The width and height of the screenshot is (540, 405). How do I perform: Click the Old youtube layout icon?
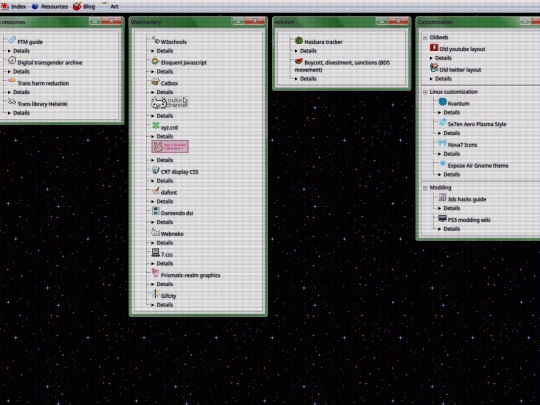[x=434, y=48]
